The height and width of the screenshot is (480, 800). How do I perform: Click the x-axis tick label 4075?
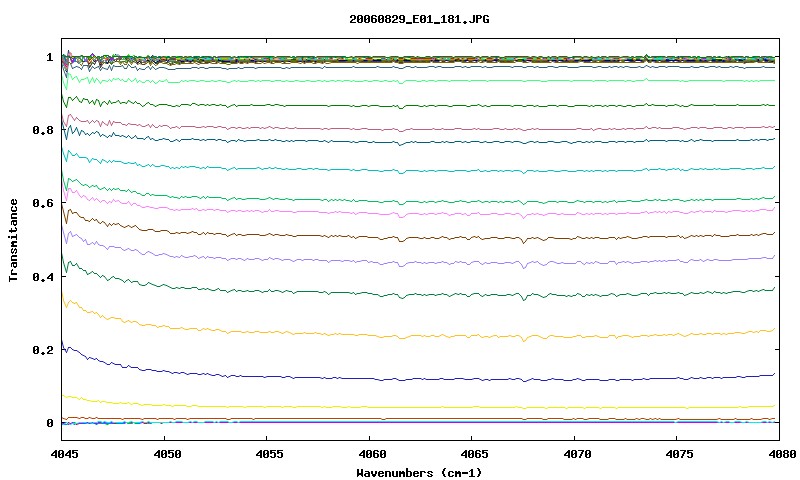(x=679, y=454)
